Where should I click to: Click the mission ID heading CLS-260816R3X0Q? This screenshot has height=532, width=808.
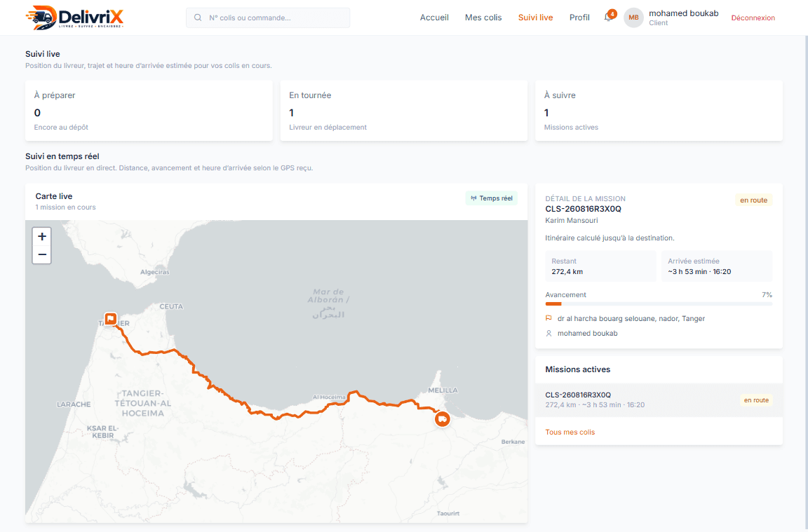pos(583,209)
